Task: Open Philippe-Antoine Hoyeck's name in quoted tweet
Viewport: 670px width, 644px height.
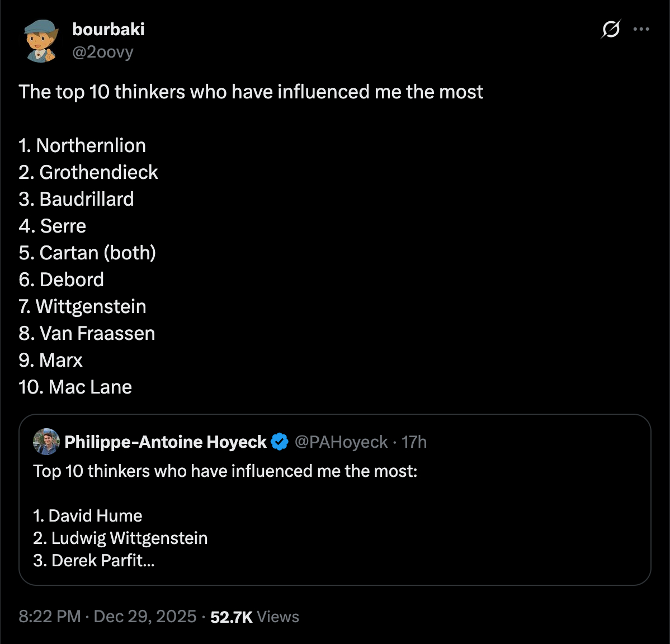Action: 166,442
